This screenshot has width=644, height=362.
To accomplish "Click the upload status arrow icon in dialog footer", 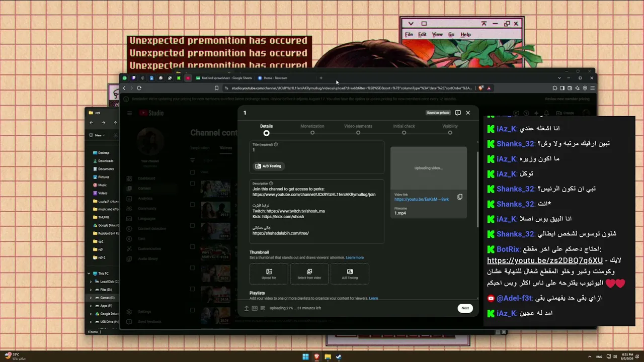I will click(x=247, y=308).
